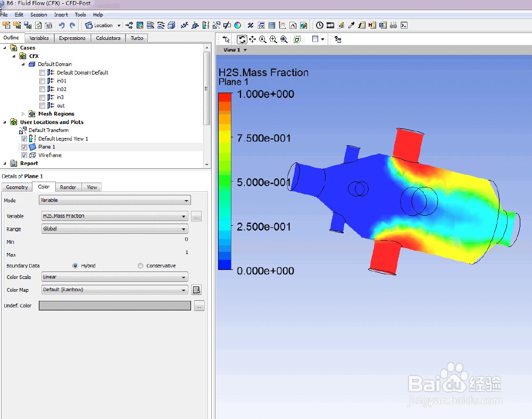532x419 pixels.
Task: Click the ellipsis button beside Undef. Color
Action: [199, 306]
